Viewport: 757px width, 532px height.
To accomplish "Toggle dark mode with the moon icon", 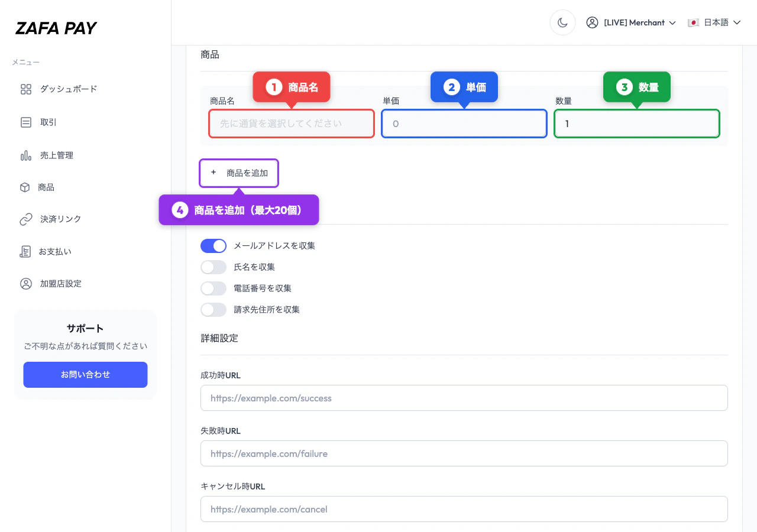I will (x=562, y=22).
